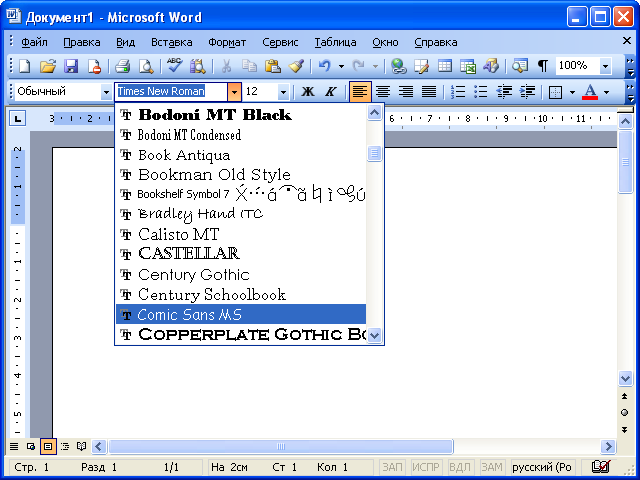Viewport: 640px width, 480px height.
Task: Open the Правка menu
Action: 82,42
